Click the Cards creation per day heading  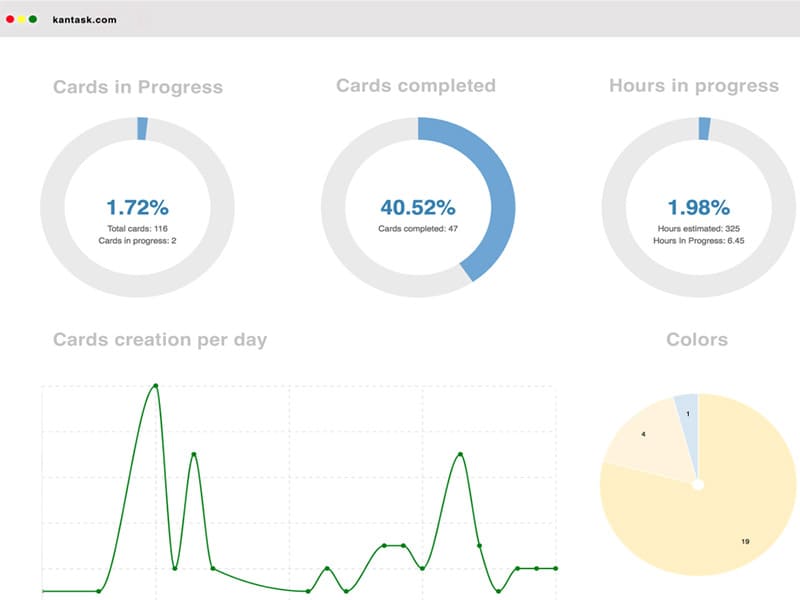160,339
